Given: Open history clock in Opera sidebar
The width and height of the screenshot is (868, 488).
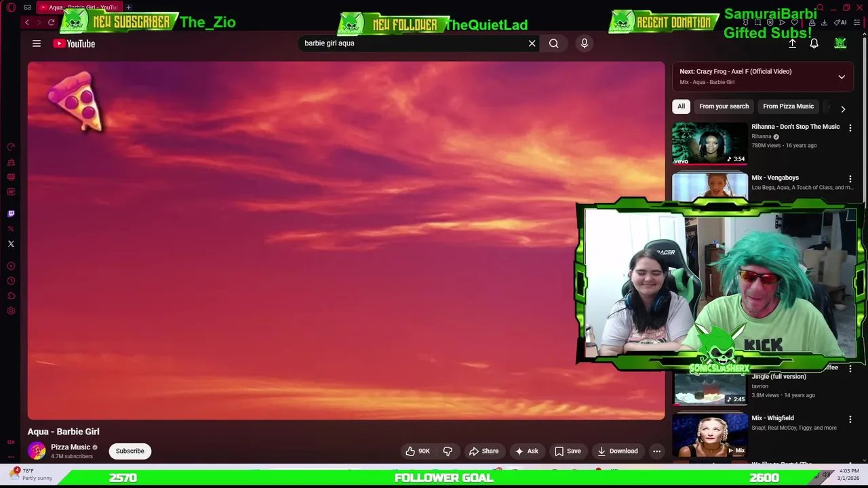Looking at the screenshot, I should click(x=11, y=281).
